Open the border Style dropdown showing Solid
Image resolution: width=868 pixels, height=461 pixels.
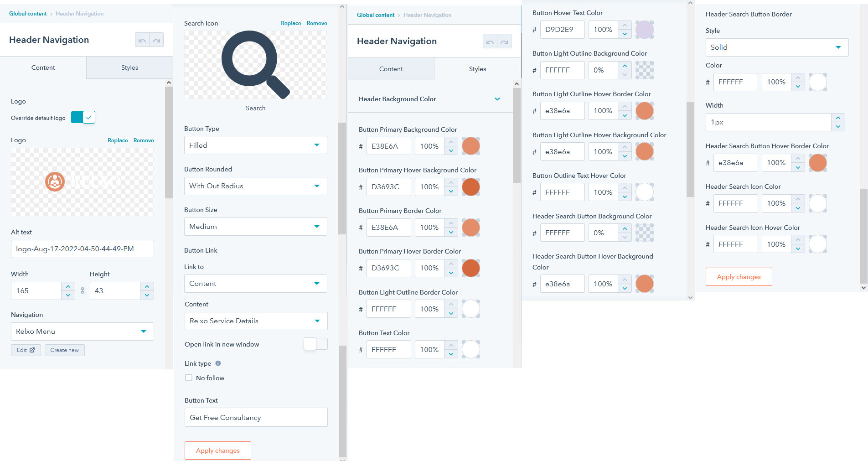tap(777, 47)
